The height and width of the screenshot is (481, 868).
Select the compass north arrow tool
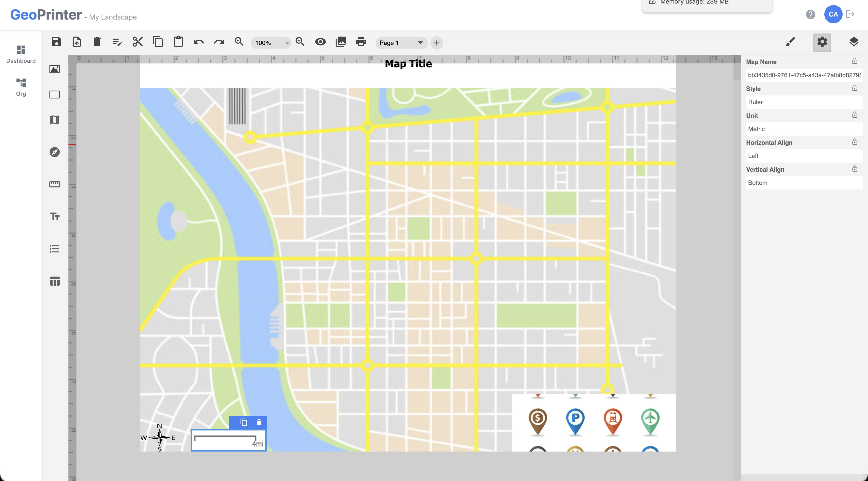pos(55,152)
